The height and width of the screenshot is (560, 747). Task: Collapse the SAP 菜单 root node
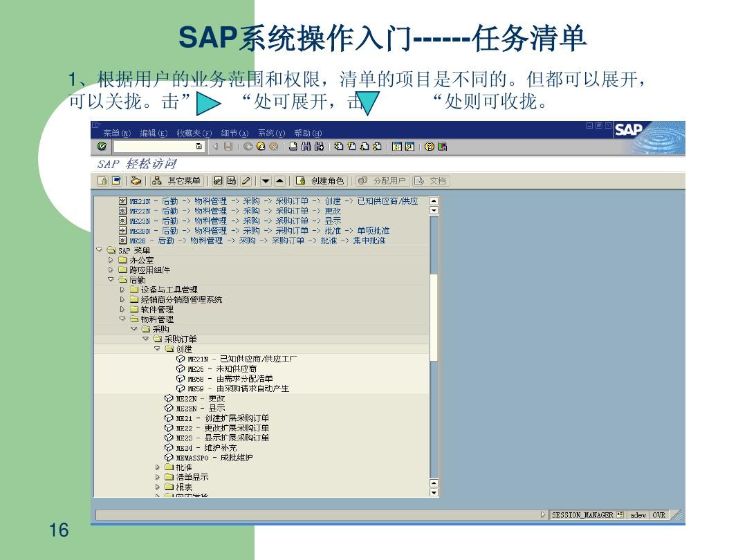[x=99, y=250]
